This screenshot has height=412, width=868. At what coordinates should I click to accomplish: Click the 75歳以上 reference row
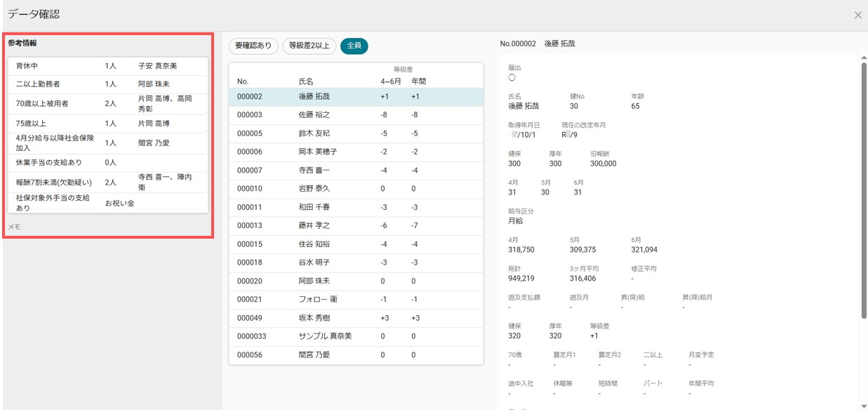[108, 124]
